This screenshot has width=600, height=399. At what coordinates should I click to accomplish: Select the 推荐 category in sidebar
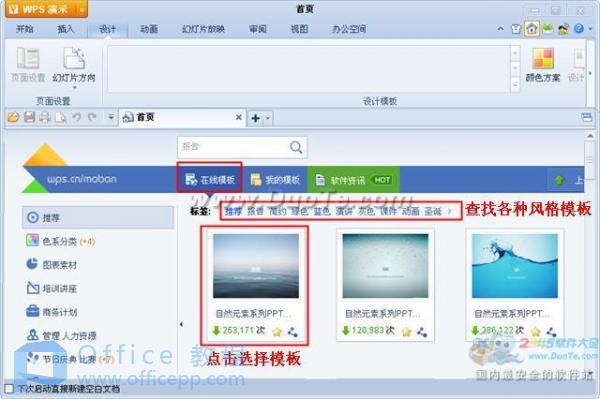point(98,218)
